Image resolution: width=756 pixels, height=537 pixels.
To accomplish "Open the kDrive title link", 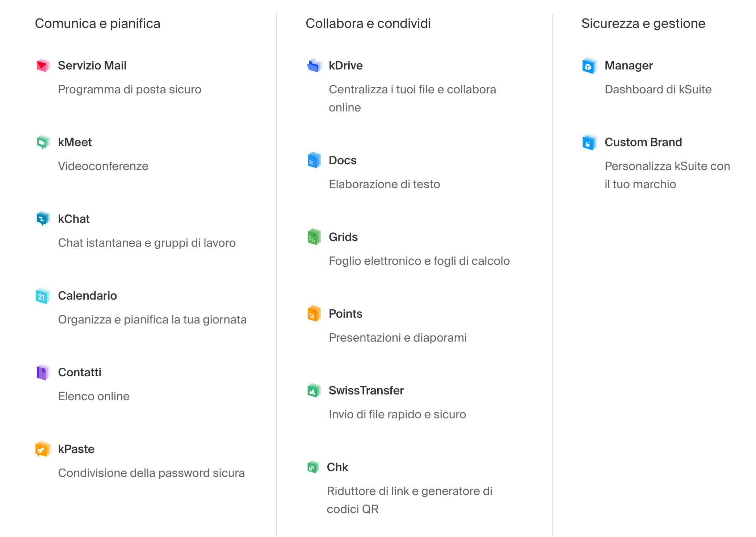I will (346, 65).
